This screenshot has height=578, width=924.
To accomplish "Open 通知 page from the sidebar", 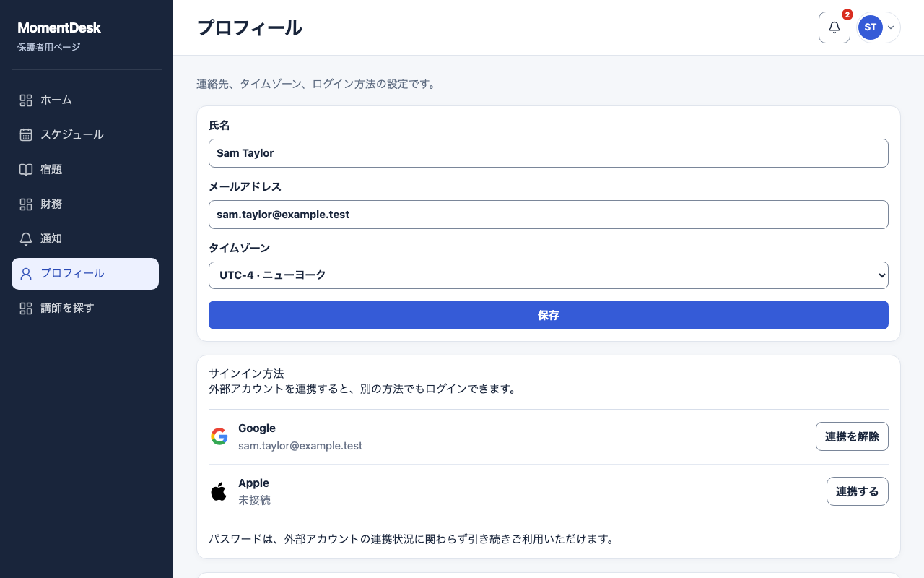I will coord(85,239).
